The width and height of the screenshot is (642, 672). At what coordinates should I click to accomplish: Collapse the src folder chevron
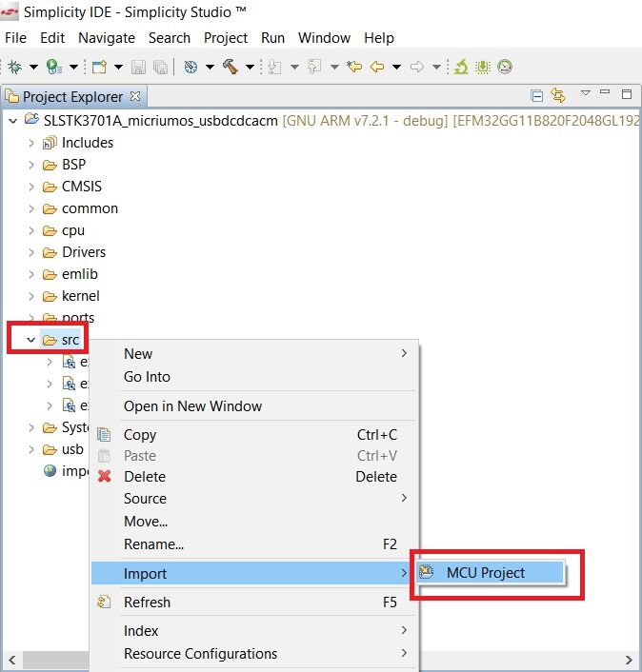(x=30, y=340)
